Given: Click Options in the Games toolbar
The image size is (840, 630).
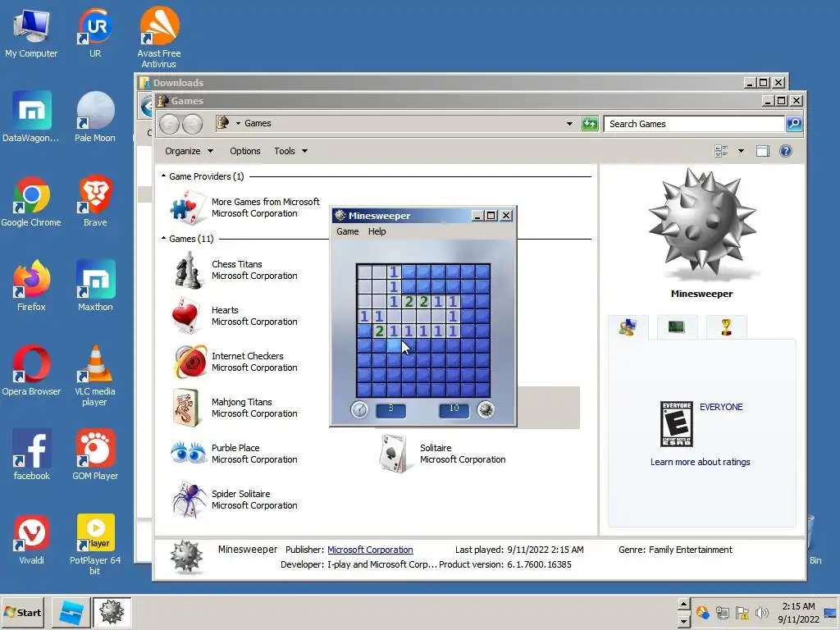Looking at the screenshot, I should 244,151.
